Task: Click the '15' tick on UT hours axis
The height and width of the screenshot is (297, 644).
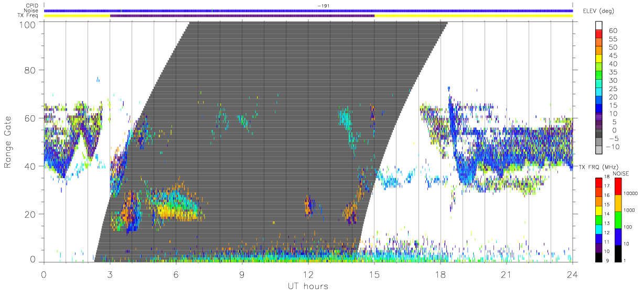Action: tap(374, 274)
